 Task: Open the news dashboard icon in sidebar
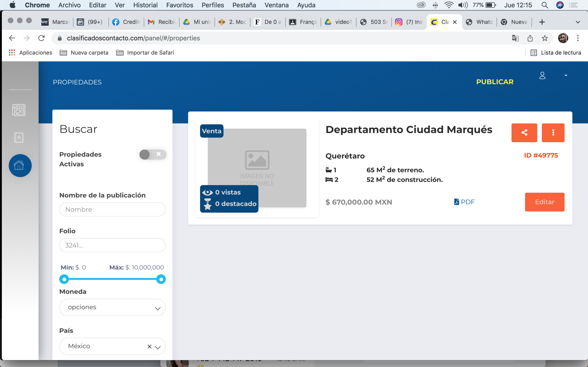click(x=19, y=110)
